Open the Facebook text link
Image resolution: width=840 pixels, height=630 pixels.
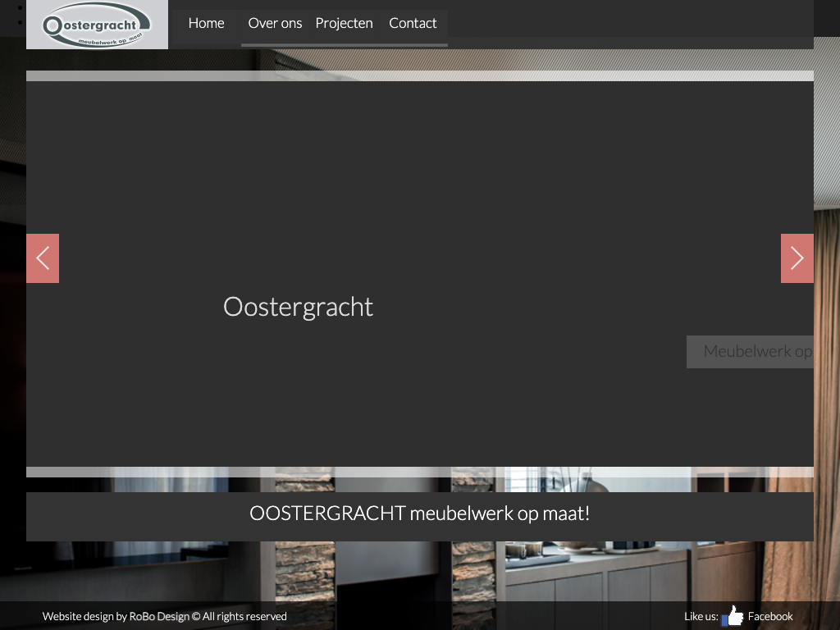point(770,616)
